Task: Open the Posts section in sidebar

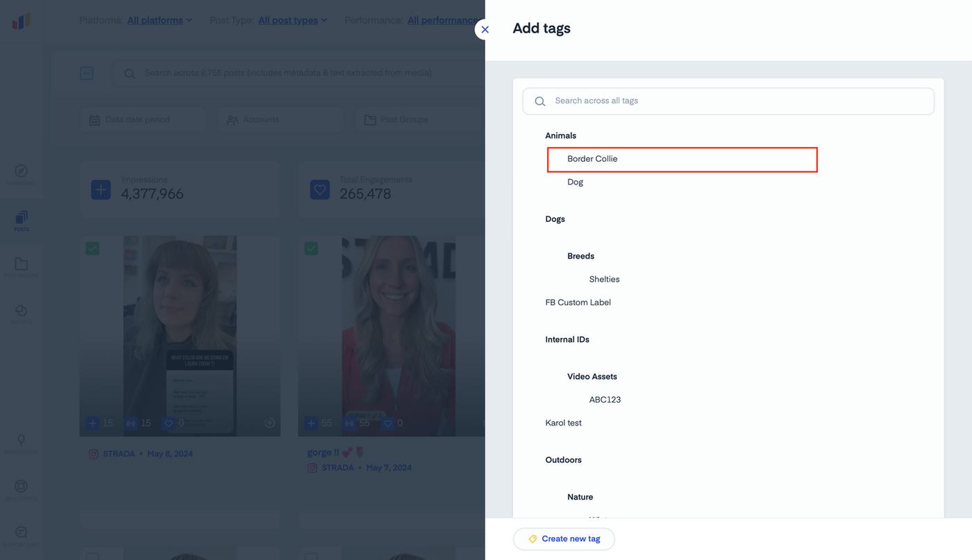Action: pos(22,221)
